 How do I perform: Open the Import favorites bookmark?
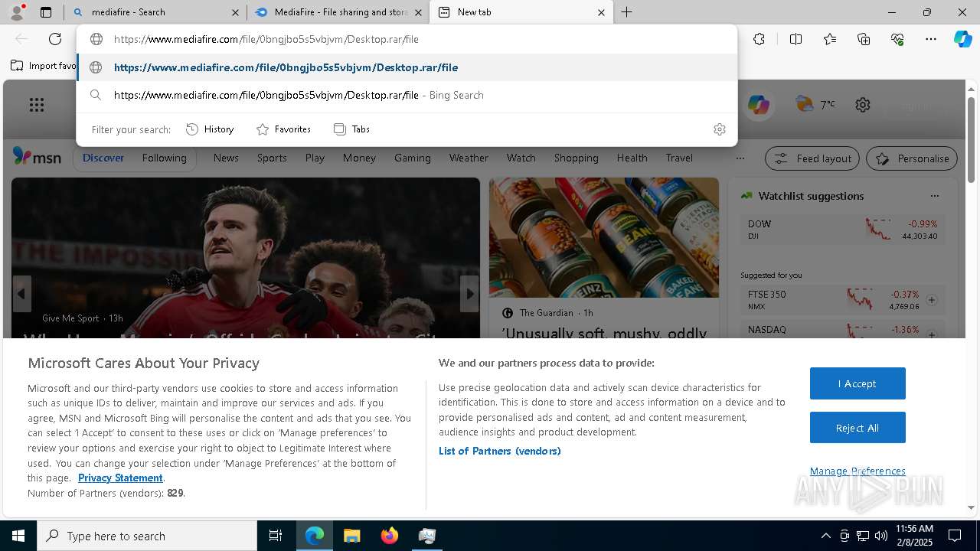point(43,66)
